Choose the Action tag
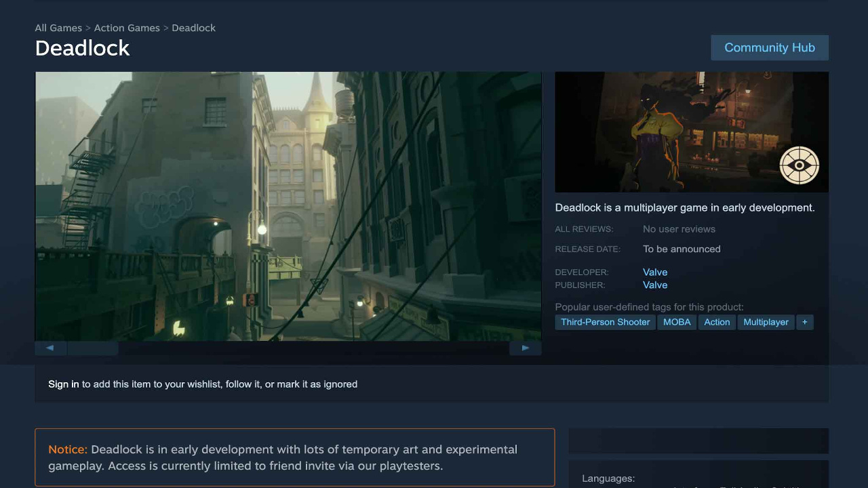 [716, 322]
